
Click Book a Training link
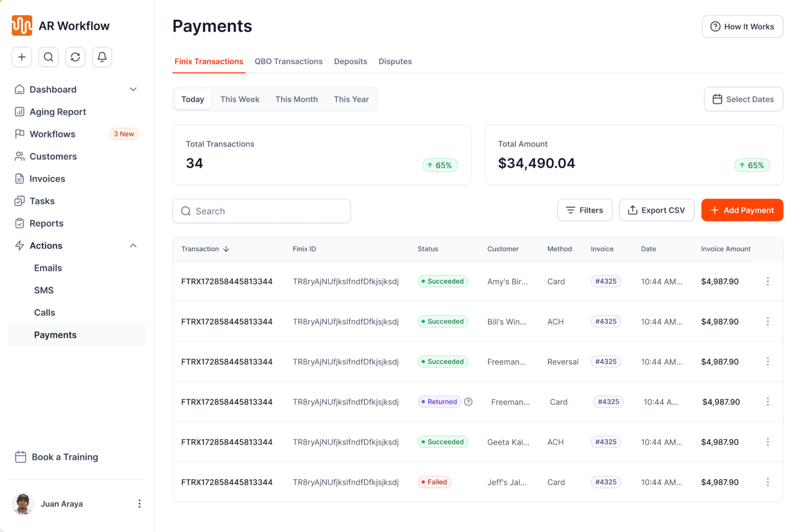[57, 457]
